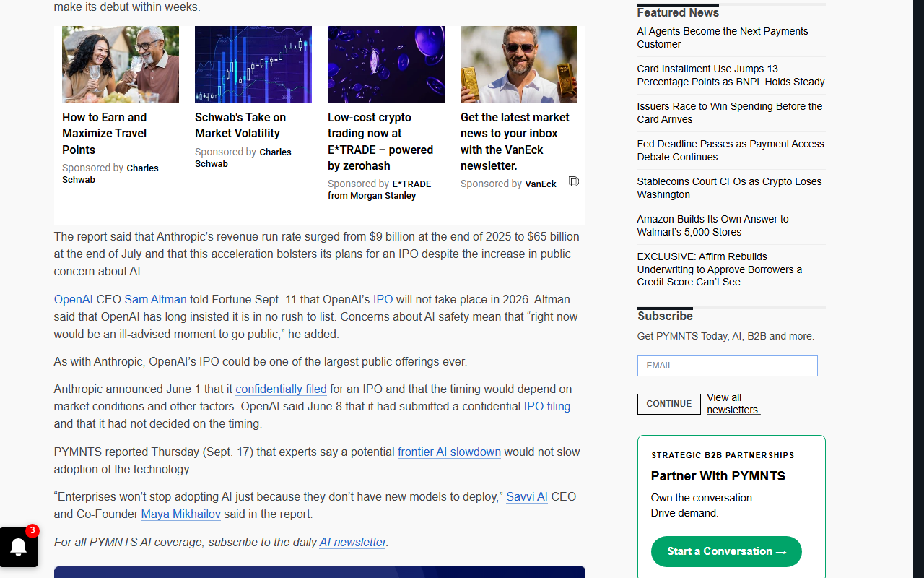Open the 'AI newsletter' subscription link

[x=353, y=542]
